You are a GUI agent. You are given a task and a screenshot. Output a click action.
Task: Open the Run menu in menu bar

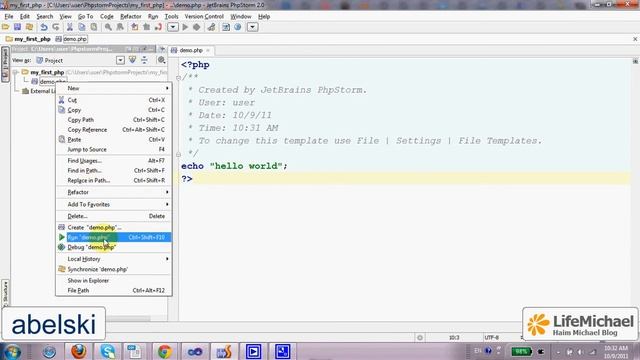click(x=153, y=17)
